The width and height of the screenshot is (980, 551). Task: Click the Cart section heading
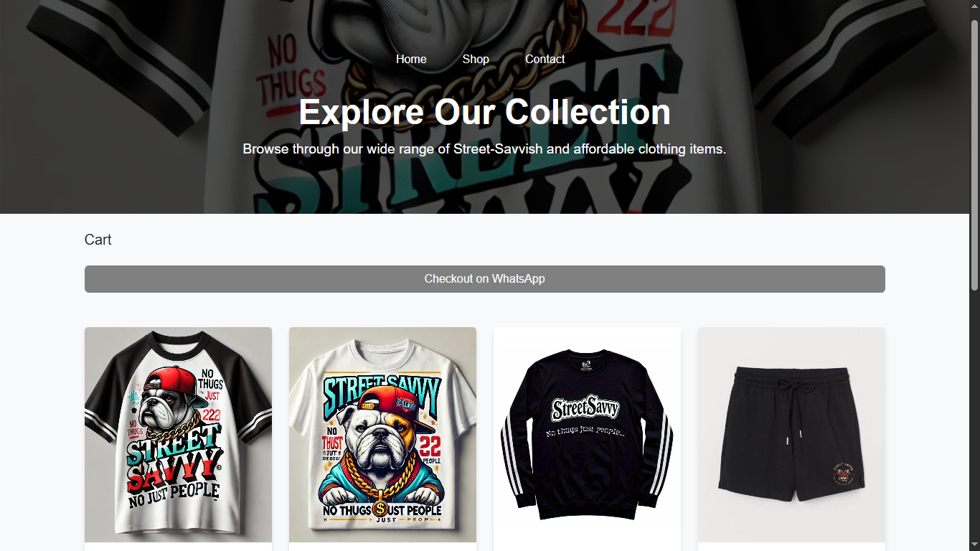coord(98,240)
